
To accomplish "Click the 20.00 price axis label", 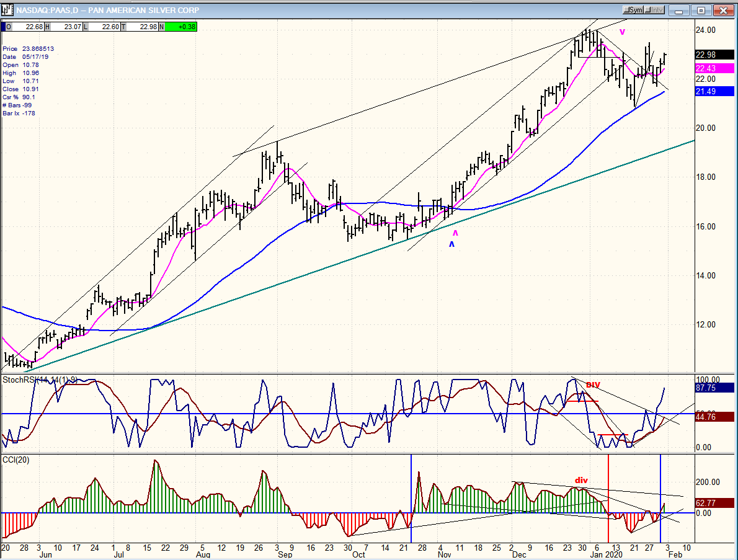I will 705,128.
